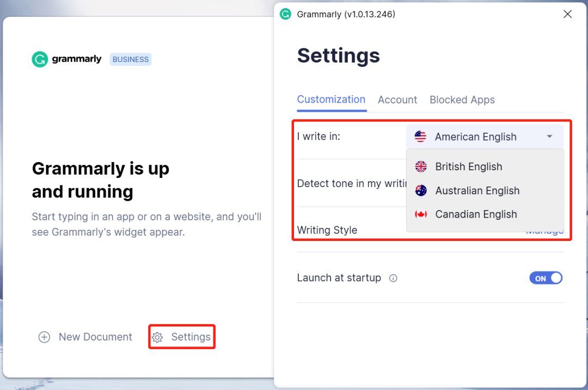Turn off Launch at startup
Image resolution: width=588 pixels, height=390 pixels.
point(546,277)
